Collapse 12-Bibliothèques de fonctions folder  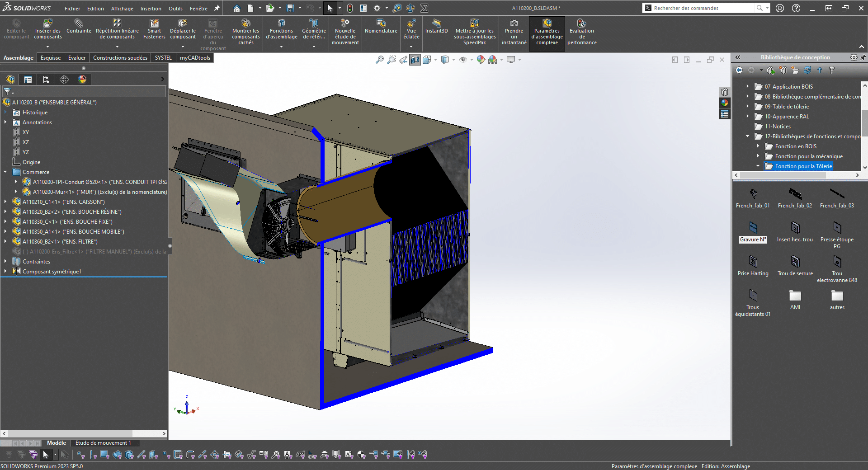tap(747, 136)
